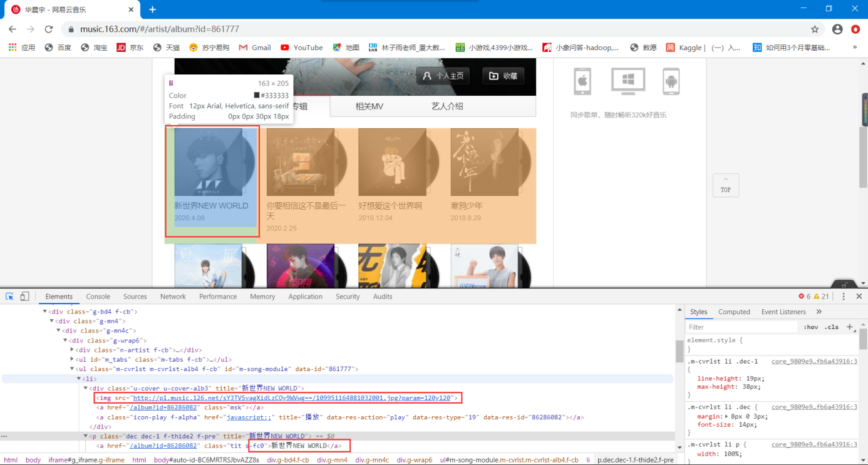The height and width of the screenshot is (465, 868).
Task: Open the DevTools three-dot menu
Action: 844,297
